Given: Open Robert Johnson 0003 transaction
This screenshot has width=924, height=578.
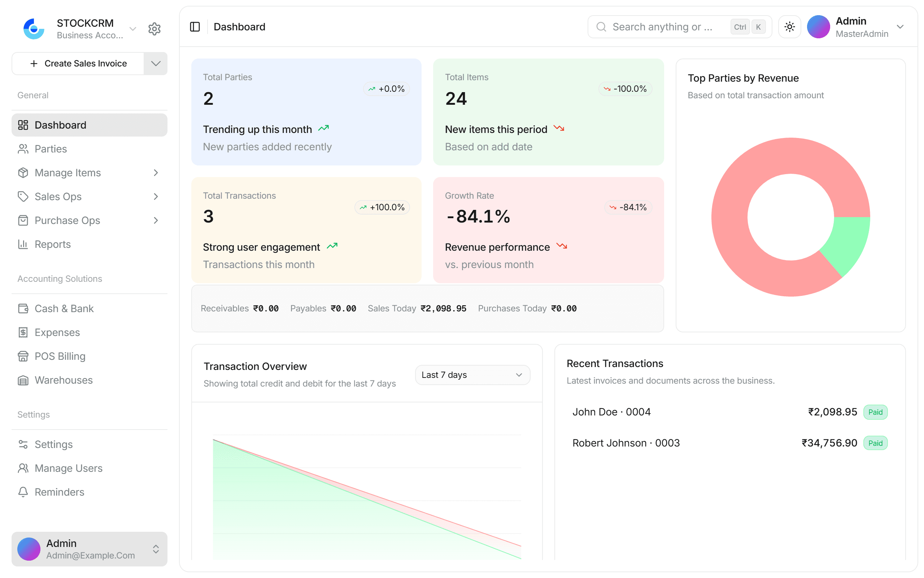Looking at the screenshot, I should [x=730, y=443].
